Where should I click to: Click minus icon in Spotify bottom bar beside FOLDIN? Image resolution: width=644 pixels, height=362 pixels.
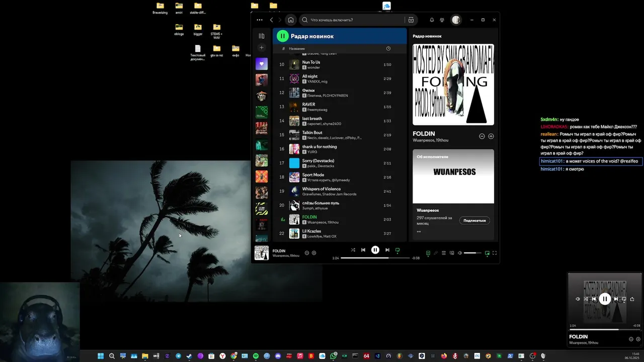coord(307,253)
